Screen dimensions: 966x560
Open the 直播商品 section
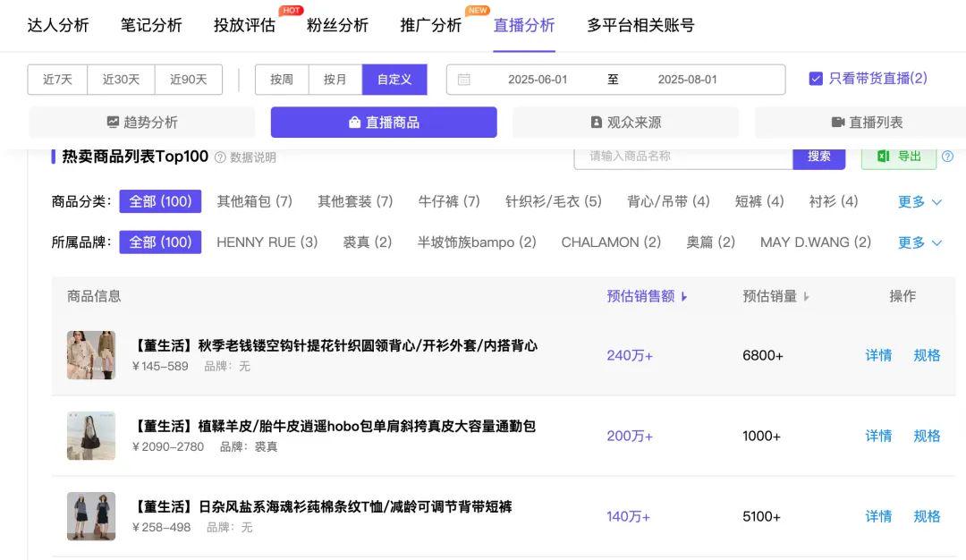(x=384, y=122)
